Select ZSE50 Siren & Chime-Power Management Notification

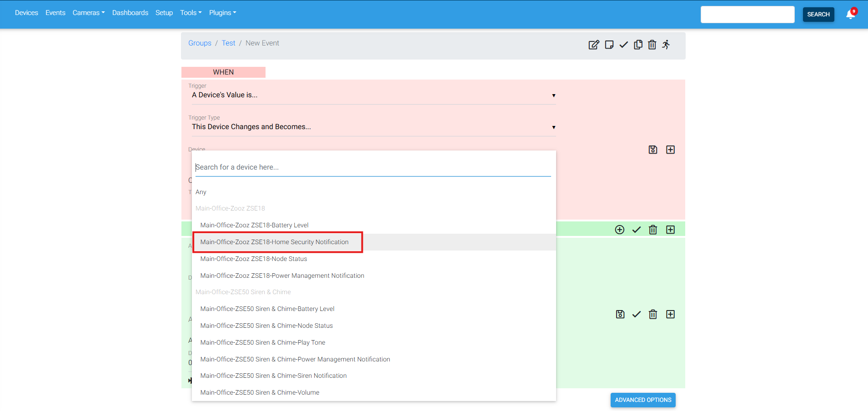point(374,359)
